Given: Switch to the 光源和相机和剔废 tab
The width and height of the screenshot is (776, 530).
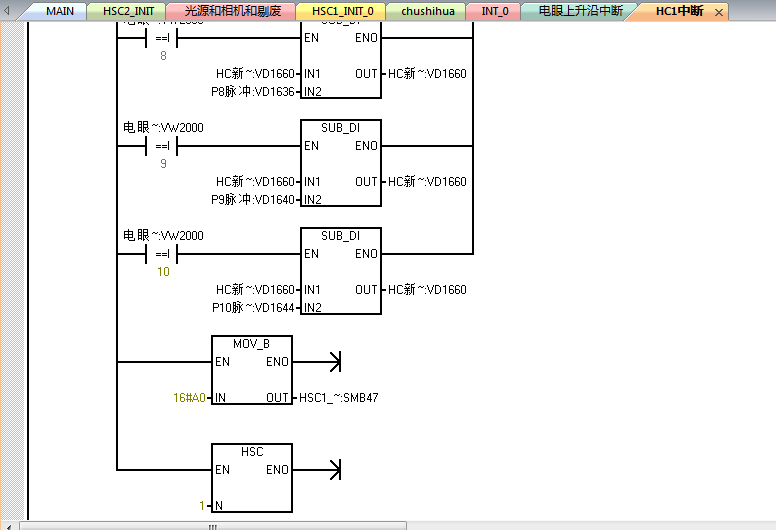Looking at the screenshot, I should [x=230, y=11].
